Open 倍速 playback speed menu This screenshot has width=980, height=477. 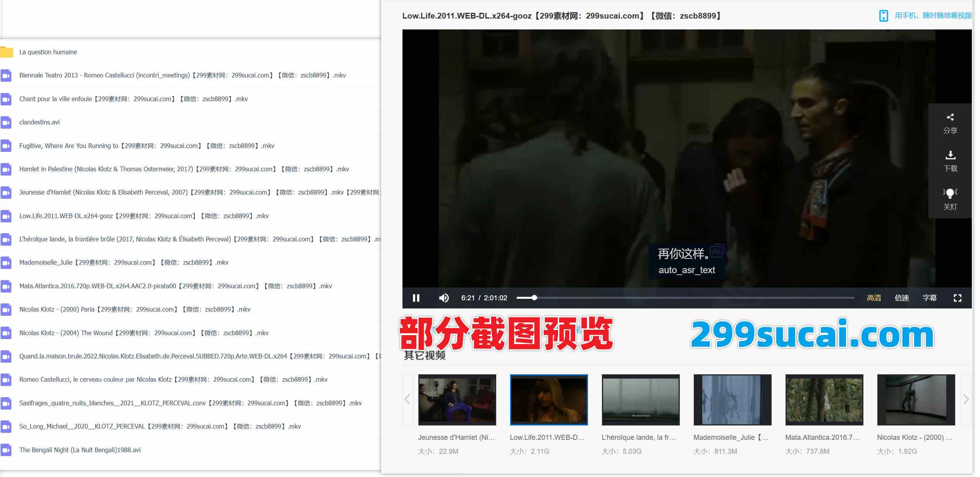point(902,298)
